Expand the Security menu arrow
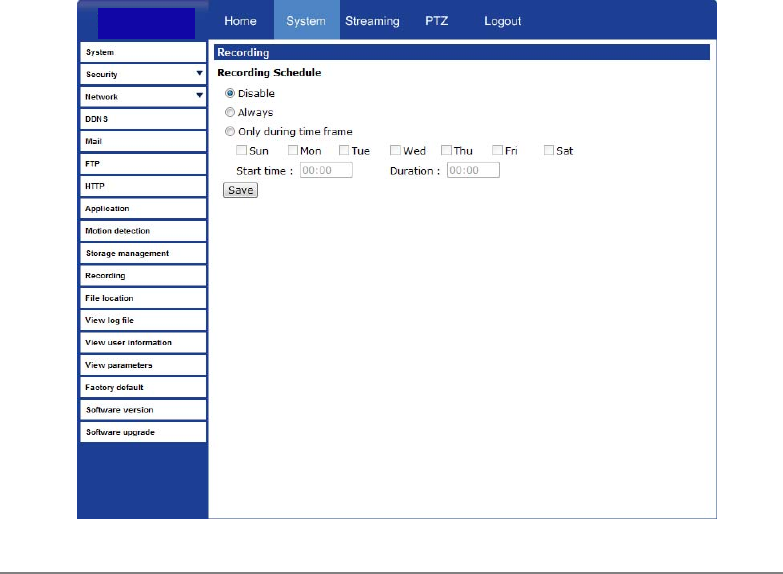Screen dimensions: 783x574 coord(199,74)
